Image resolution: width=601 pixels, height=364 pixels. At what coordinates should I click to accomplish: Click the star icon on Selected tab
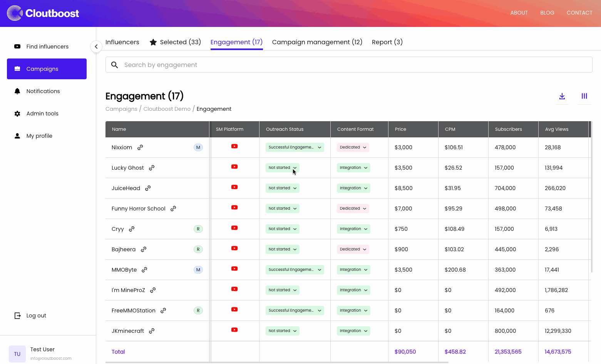coord(153,42)
